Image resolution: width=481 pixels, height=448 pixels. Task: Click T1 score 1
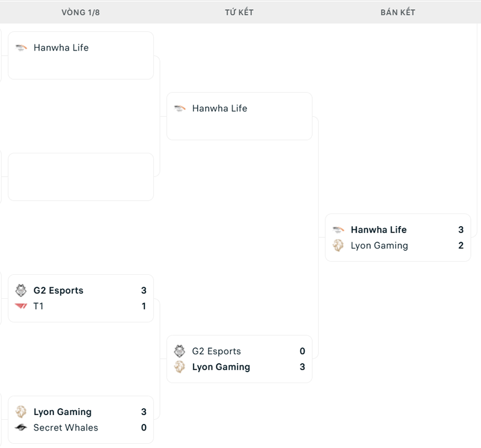144,306
